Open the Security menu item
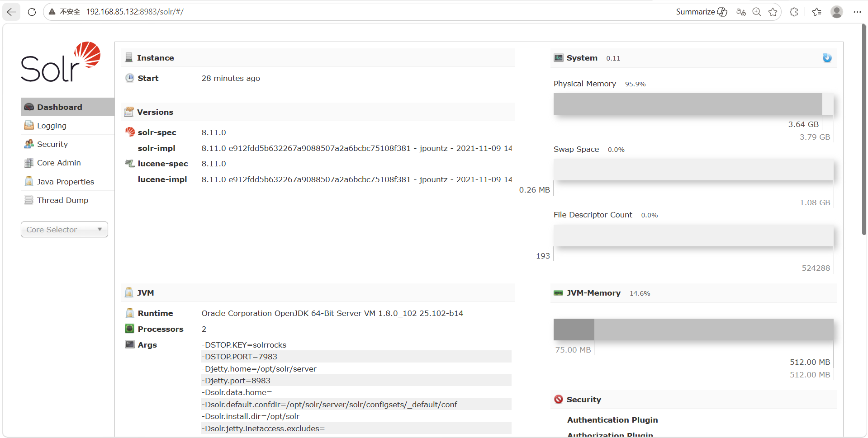The width and height of the screenshot is (868, 438). (x=67, y=144)
